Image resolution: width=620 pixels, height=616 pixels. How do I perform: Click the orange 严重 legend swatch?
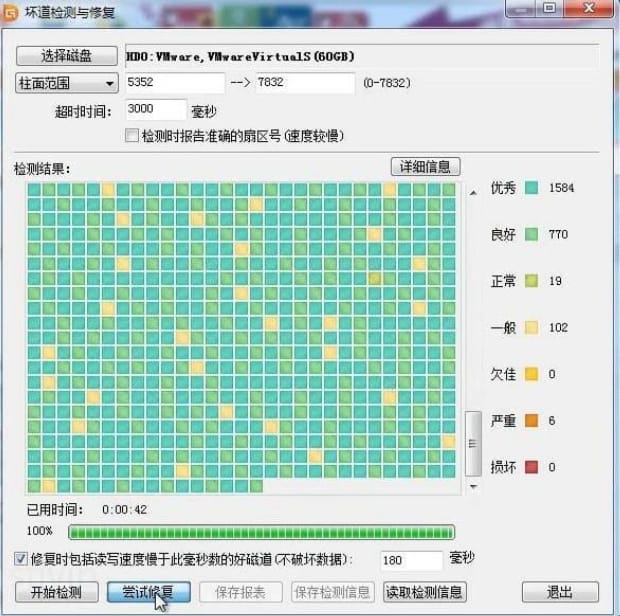[x=532, y=421]
